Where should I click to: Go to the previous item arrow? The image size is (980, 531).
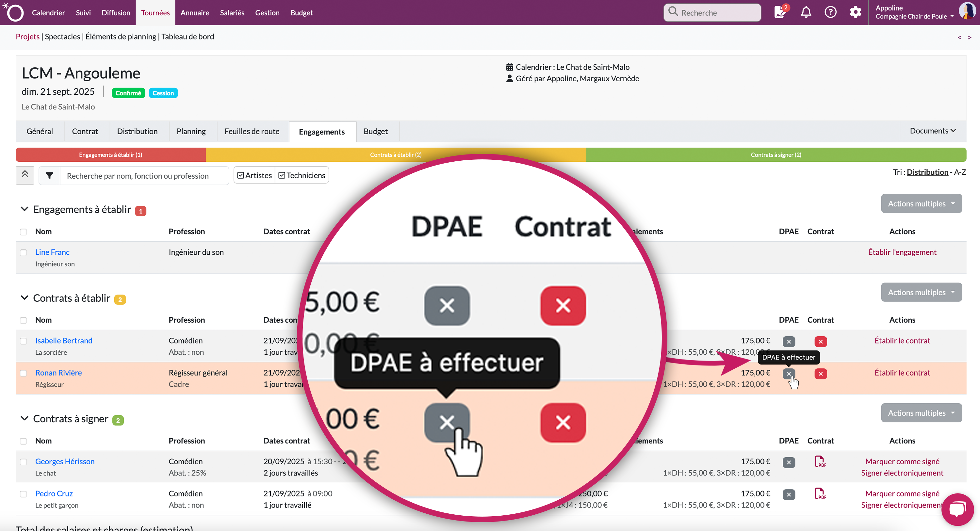959,37
